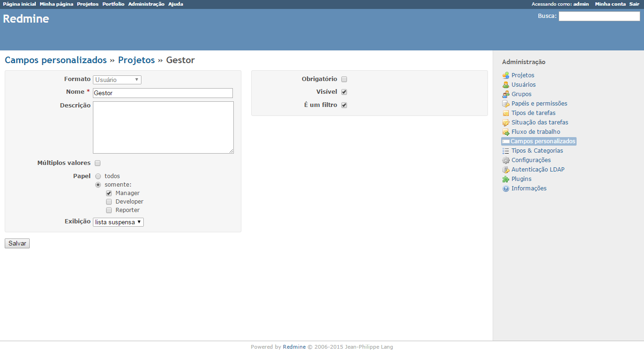
Task: Check the Developer role checkbox
Action: (109, 202)
